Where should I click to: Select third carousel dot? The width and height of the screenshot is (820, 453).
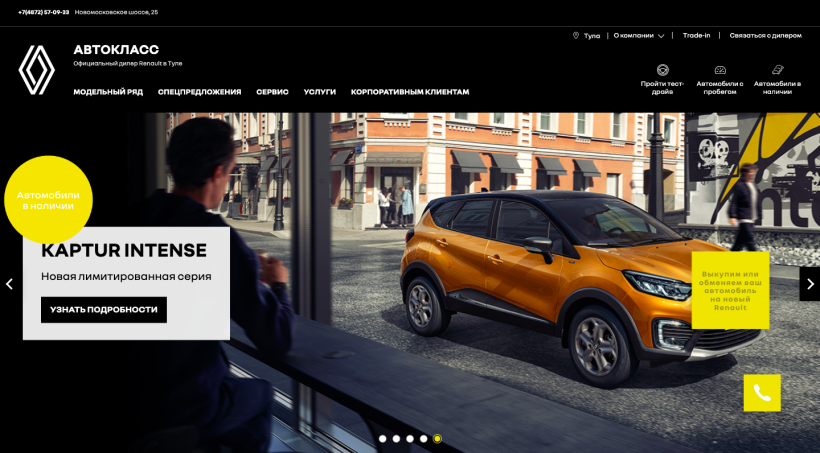410,439
